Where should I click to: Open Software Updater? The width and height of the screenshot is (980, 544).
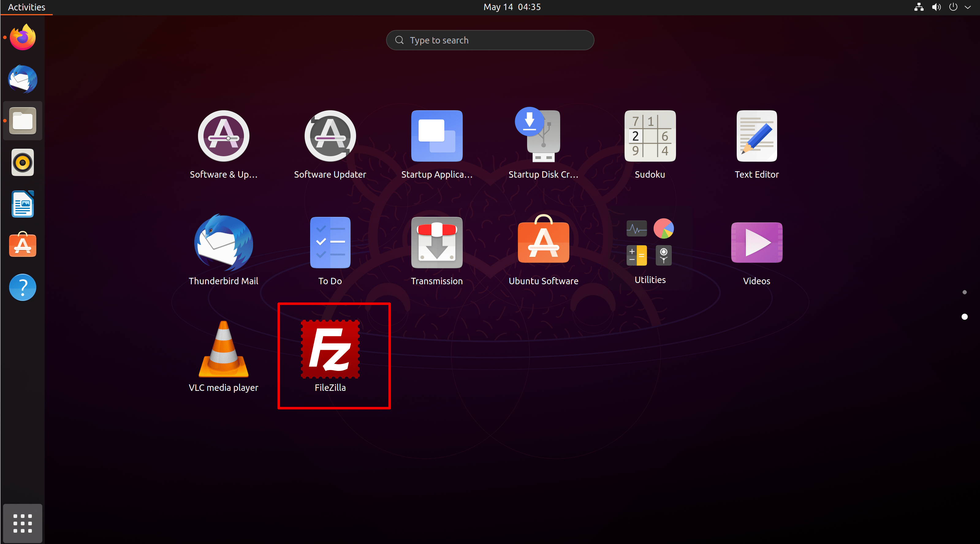click(x=330, y=136)
